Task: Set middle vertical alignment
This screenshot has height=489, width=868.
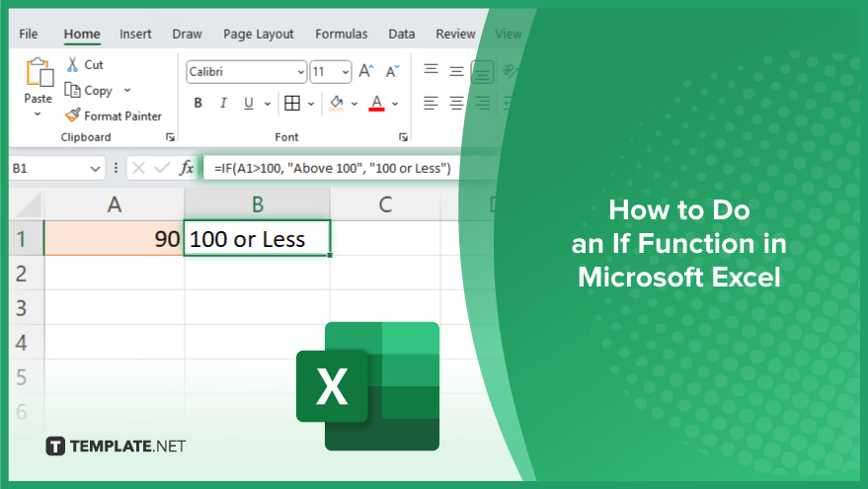Action: pyautogui.click(x=456, y=71)
